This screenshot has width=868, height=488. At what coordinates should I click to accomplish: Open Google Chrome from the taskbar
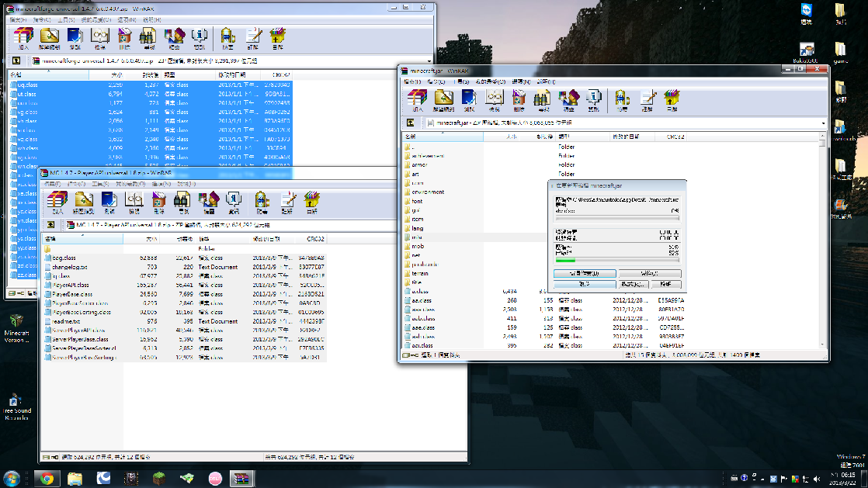(x=47, y=478)
